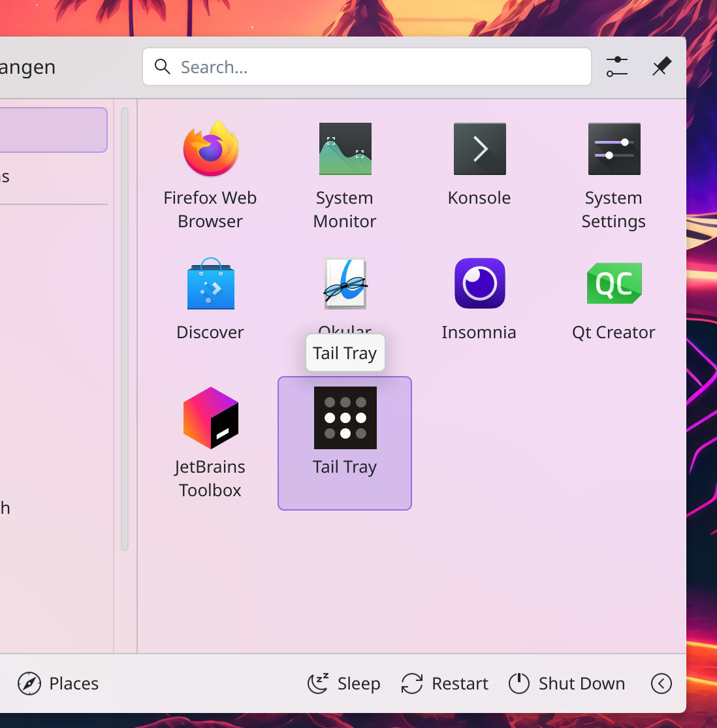Restart the computer
This screenshot has height=728, width=717.
[445, 684]
